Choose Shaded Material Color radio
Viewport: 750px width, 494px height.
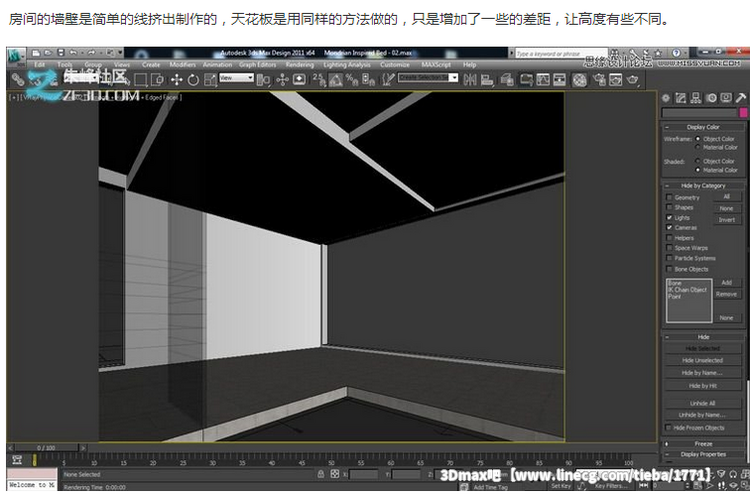(697, 170)
